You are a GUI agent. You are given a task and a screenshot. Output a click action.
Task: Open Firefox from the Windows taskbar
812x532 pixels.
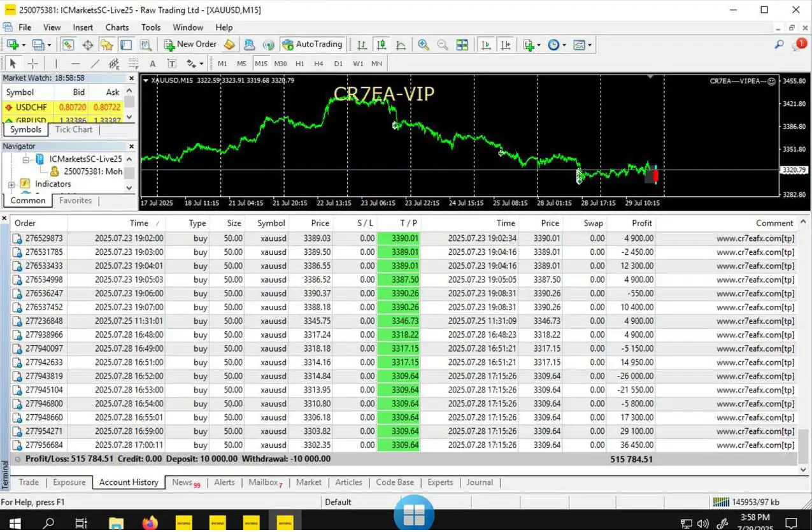pyautogui.click(x=150, y=523)
